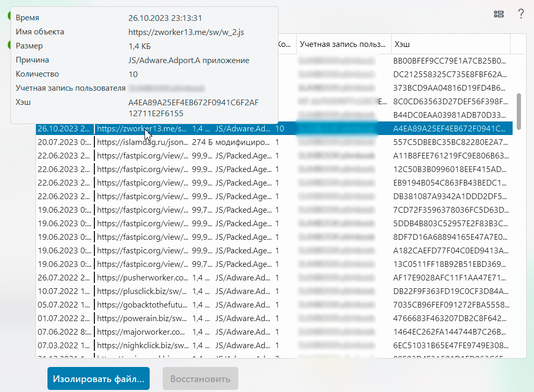The height and width of the screenshot is (392, 534).
Task: Select hash cell starting with 373BCD9AA04816
Action: pyautogui.click(x=448, y=88)
